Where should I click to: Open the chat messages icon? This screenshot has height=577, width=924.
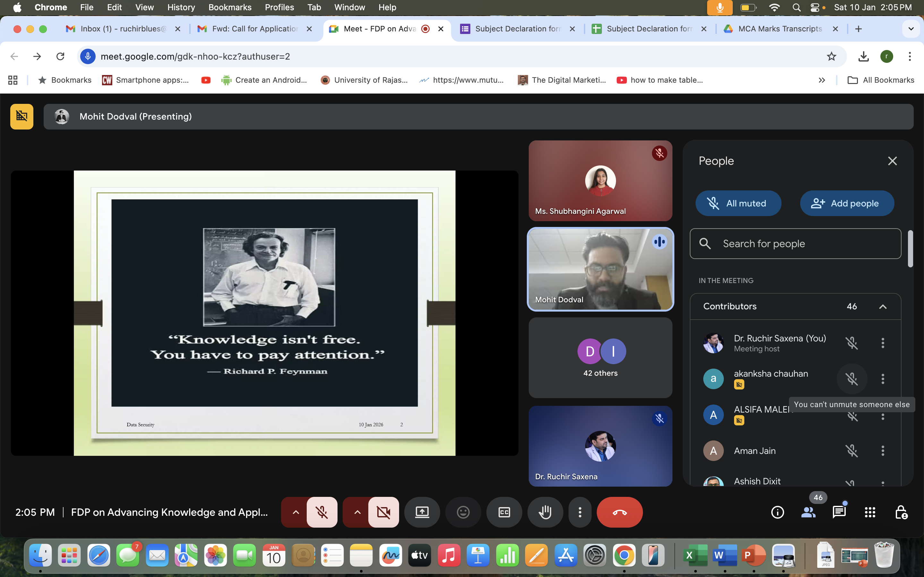(x=839, y=512)
